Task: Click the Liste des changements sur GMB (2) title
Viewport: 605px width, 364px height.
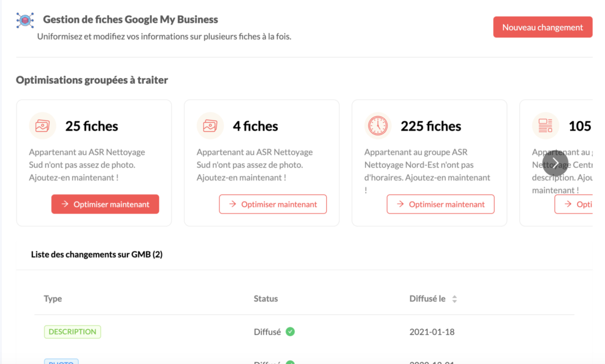Action: (x=97, y=254)
